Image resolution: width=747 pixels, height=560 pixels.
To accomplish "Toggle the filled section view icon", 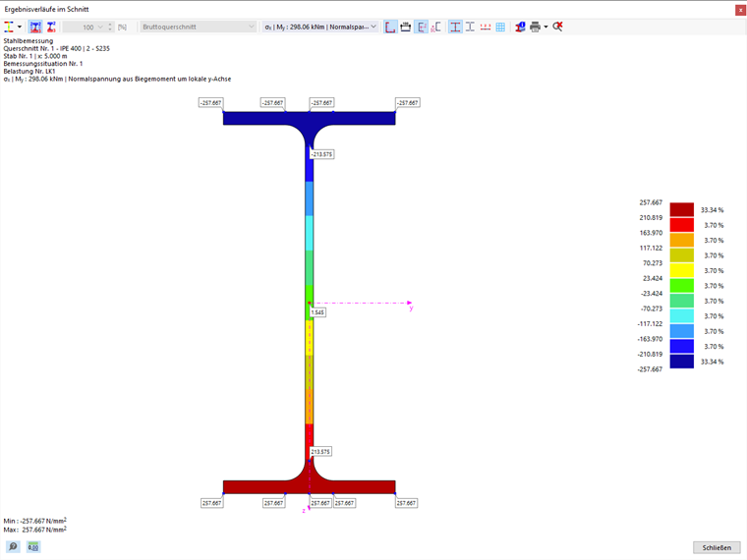I will [455, 28].
